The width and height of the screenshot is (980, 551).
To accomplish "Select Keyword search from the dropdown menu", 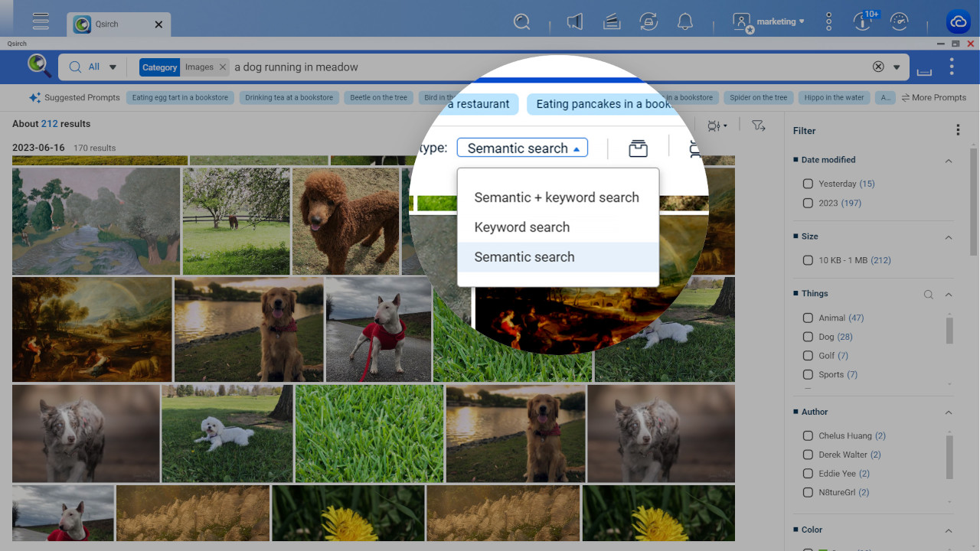I will pos(521,227).
